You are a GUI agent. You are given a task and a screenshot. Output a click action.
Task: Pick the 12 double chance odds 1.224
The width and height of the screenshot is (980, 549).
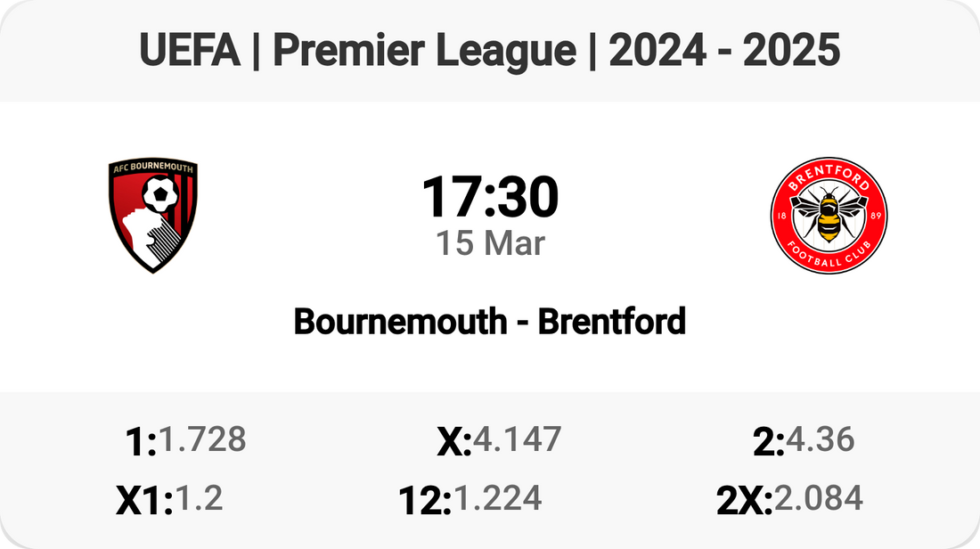point(498,499)
